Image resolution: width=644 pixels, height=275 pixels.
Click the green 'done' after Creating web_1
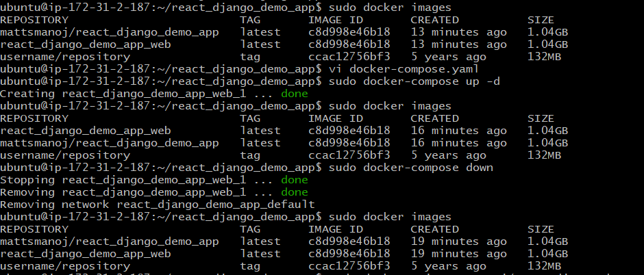pos(294,94)
